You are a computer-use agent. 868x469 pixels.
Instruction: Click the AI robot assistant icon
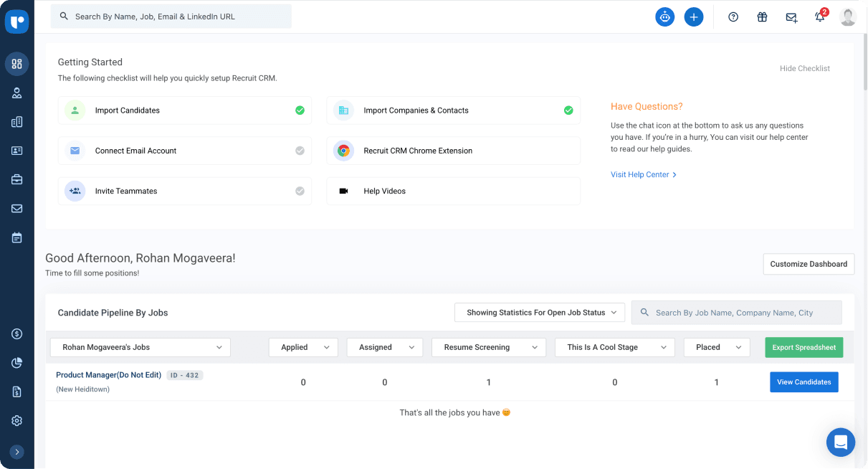(x=665, y=17)
